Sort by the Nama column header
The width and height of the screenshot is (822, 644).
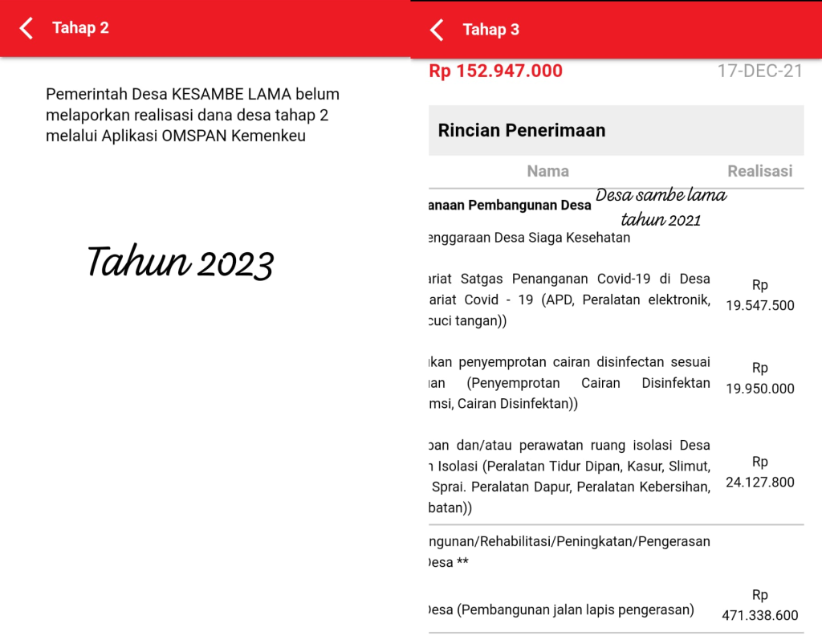point(547,171)
